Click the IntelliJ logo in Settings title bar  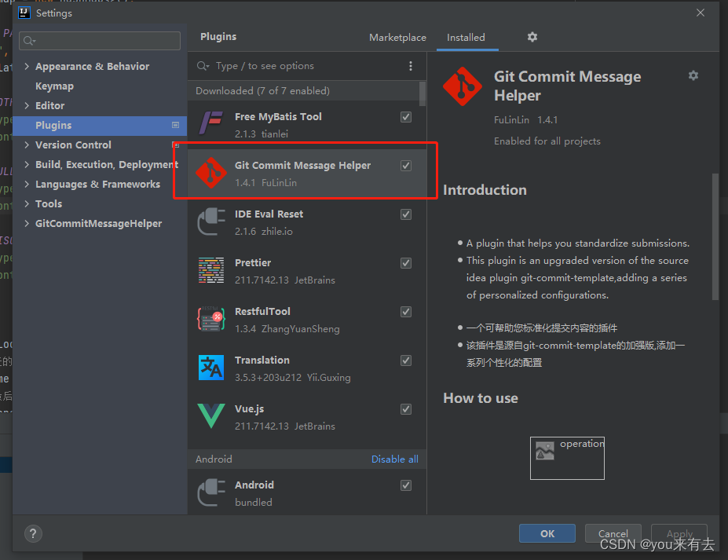pyautogui.click(x=24, y=13)
